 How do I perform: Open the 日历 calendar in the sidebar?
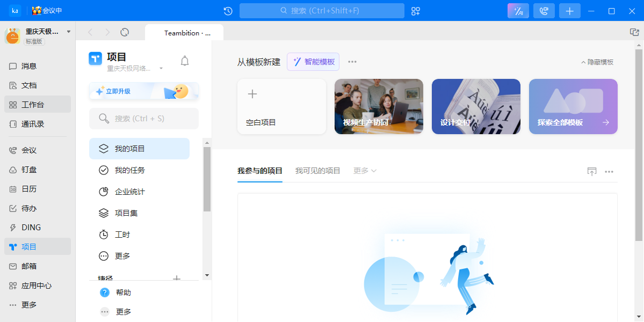32,188
